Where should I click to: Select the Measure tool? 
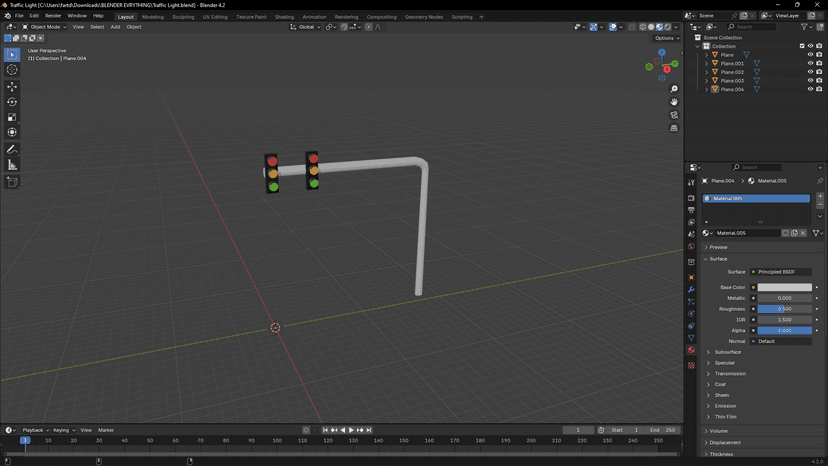[x=12, y=165]
